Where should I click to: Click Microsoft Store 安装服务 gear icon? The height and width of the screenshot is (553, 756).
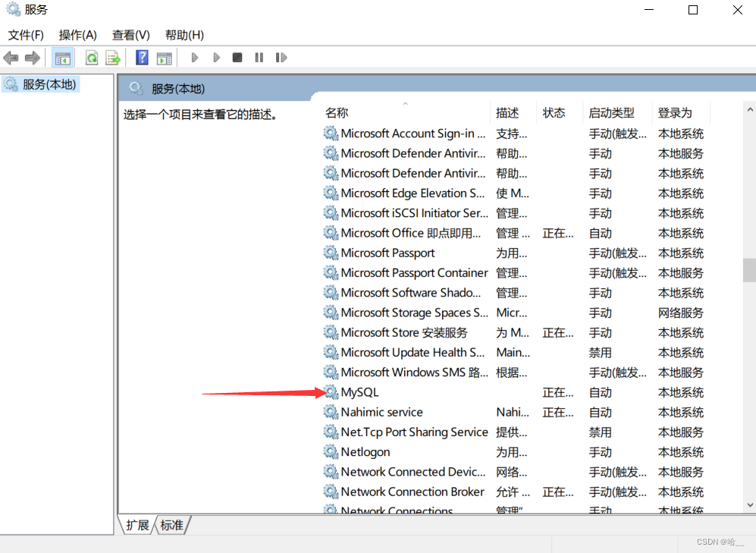331,332
